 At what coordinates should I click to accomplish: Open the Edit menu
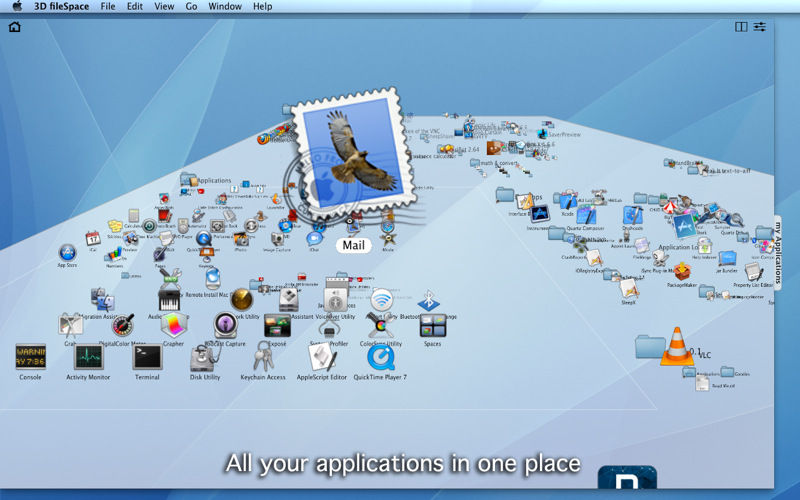coord(135,7)
